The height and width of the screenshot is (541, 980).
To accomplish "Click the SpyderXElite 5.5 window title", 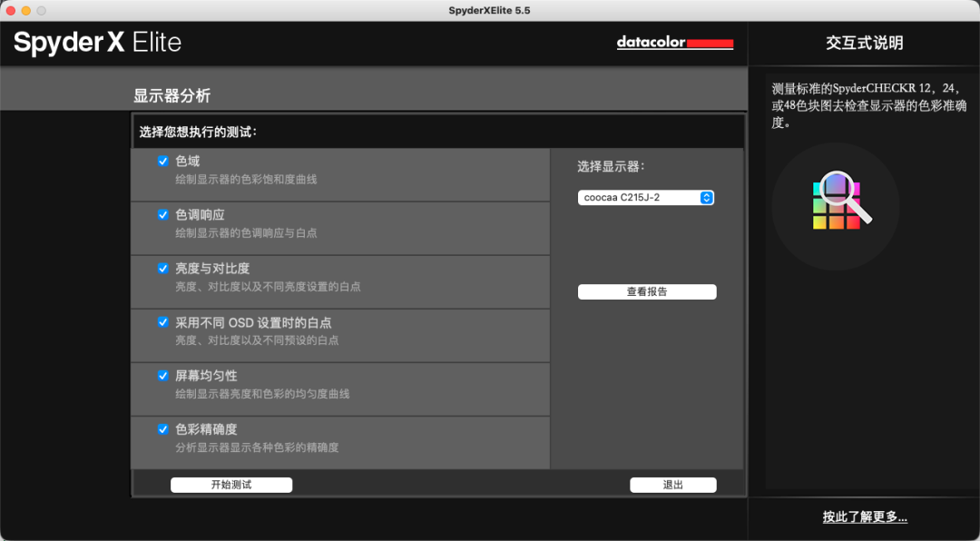I will pos(489,11).
